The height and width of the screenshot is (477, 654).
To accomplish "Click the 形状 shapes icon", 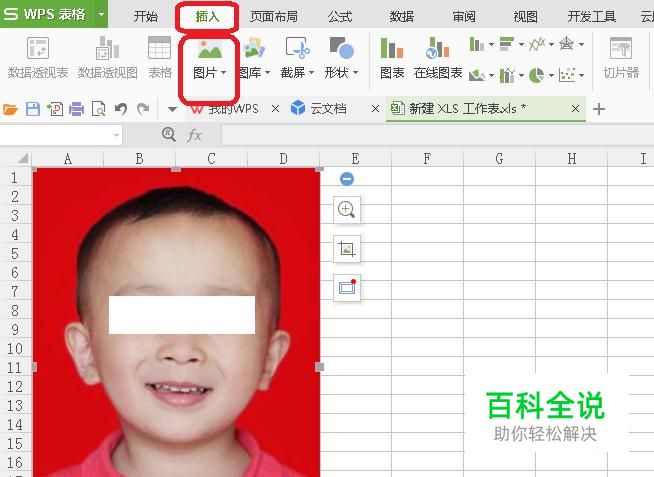I will 341,48.
